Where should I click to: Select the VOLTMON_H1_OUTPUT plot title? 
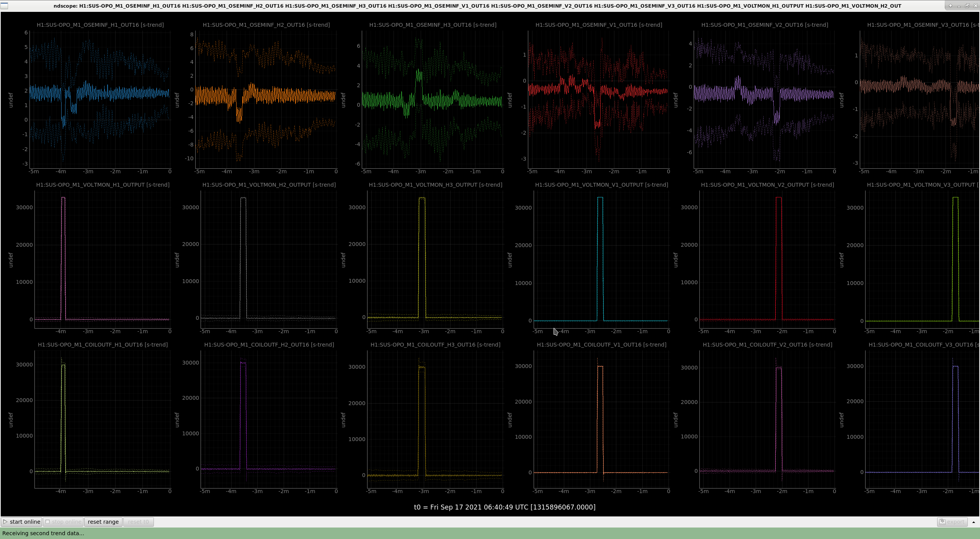(103, 185)
